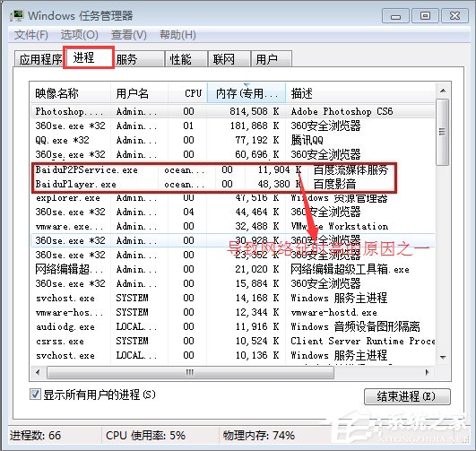Switch to the 用户 tab
The height and width of the screenshot is (451, 476).
click(x=272, y=59)
